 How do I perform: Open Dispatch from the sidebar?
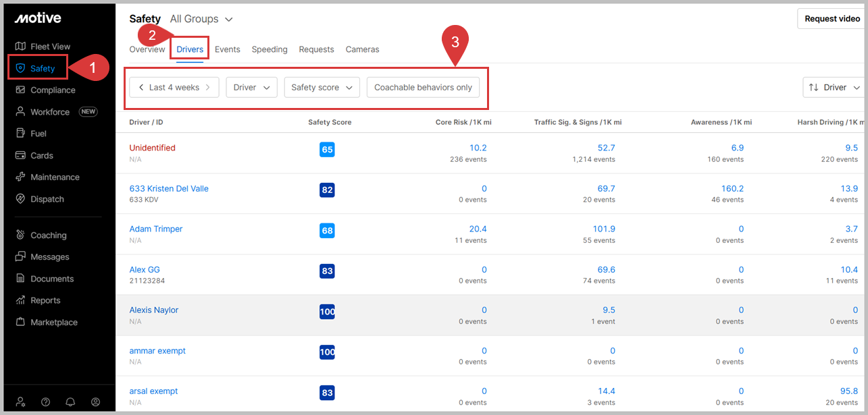pos(39,199)
